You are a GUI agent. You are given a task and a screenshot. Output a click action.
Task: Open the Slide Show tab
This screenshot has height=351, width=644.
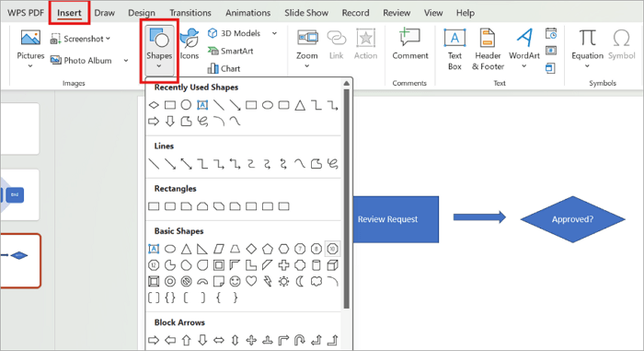click(306, 13)
